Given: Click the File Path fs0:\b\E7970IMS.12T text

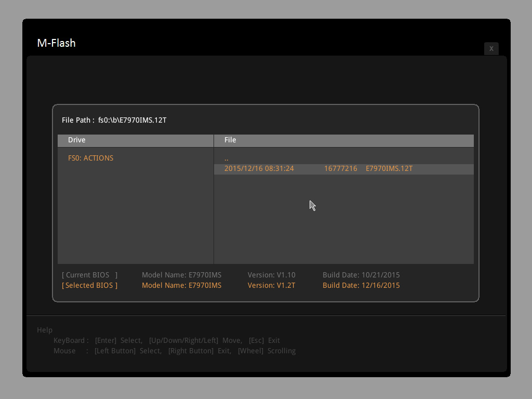Looking at the screenshot, I should [114, 120].
